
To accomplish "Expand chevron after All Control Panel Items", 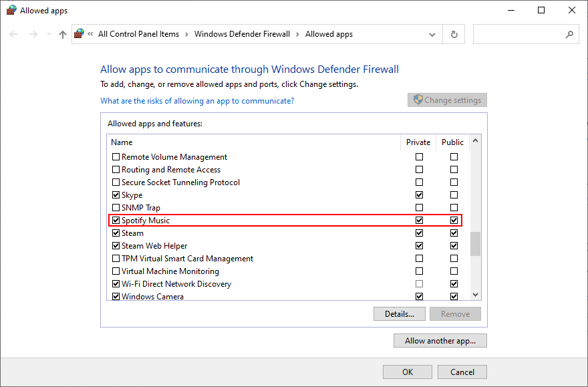I will click(186, 34).
